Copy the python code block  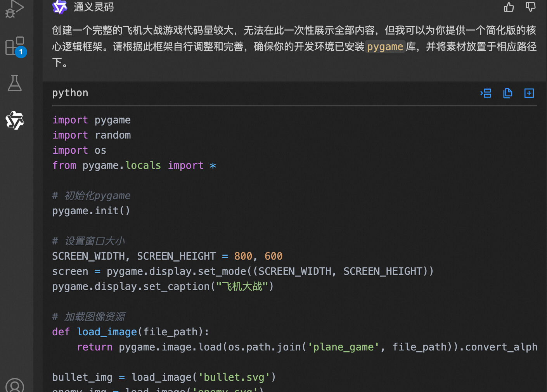point(507,93)
